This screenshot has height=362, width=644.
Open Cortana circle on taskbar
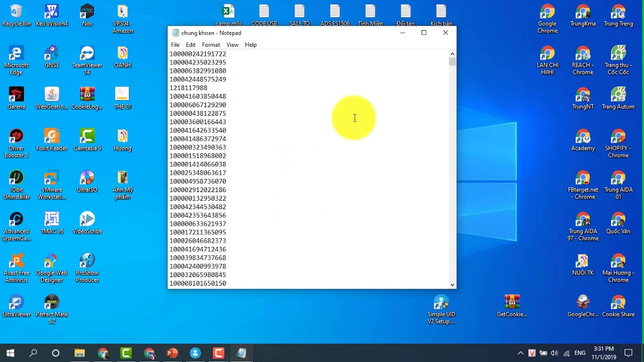56,353
